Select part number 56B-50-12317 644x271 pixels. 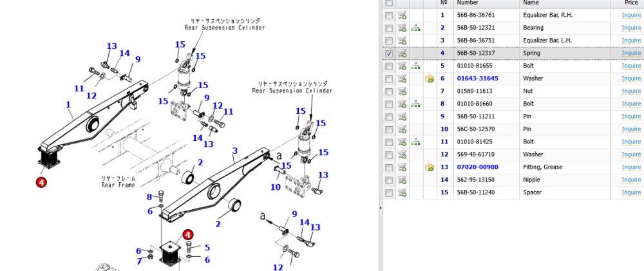point(476,53)
